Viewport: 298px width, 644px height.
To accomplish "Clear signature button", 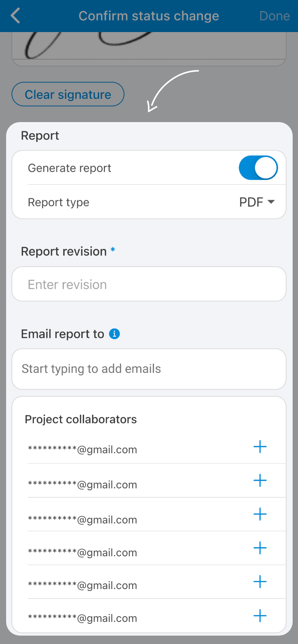I will (x=68, y=94).
